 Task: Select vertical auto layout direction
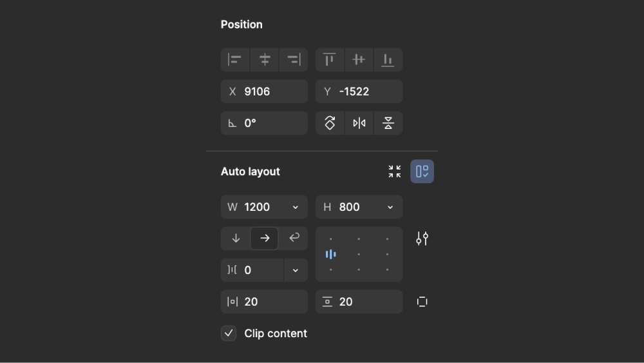tap(236, 239)
